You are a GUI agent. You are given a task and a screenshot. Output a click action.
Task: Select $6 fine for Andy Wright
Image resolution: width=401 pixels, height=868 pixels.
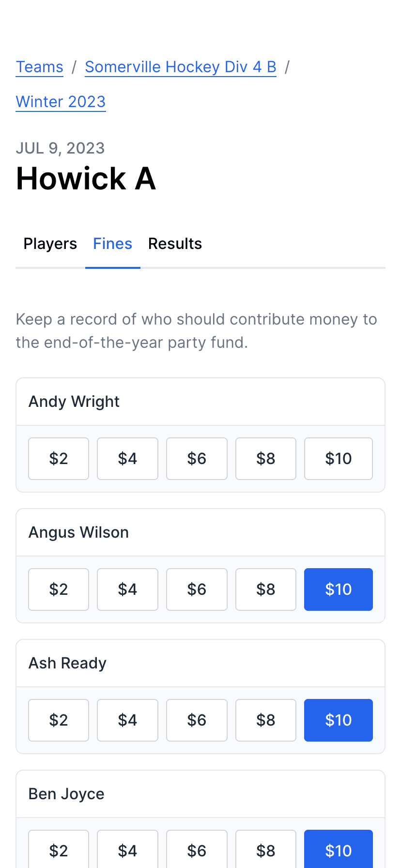coord(197,459)
